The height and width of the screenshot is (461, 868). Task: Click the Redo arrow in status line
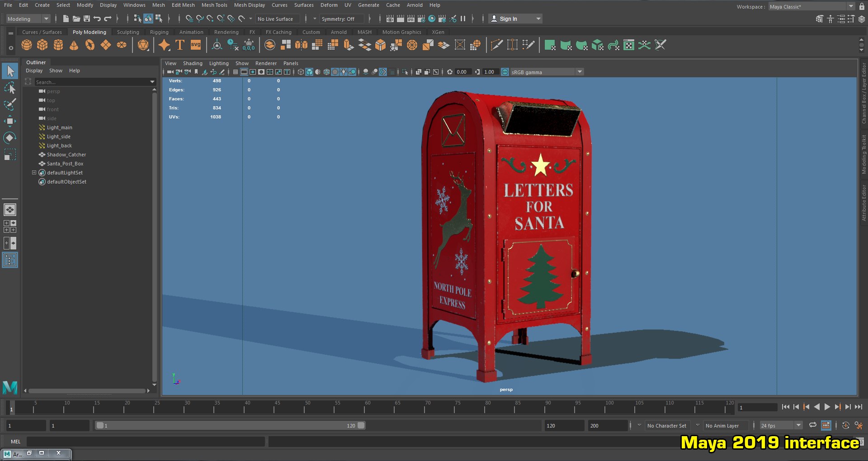[108, 19]
